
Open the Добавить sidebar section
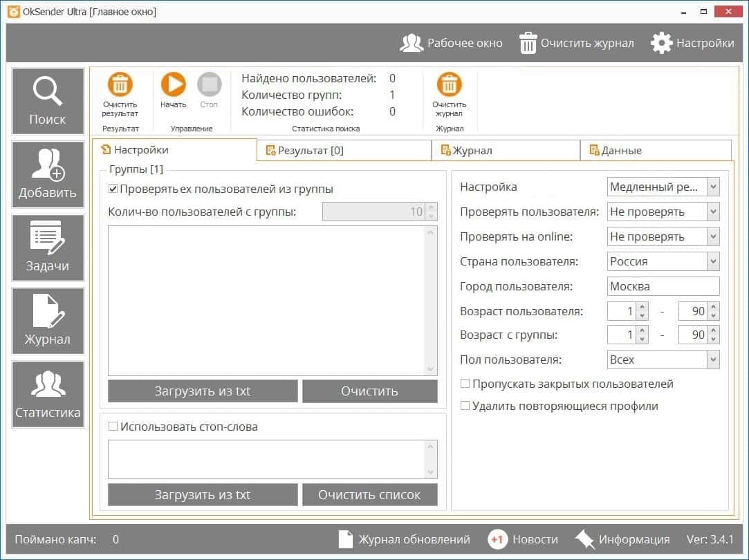[47, 174]
